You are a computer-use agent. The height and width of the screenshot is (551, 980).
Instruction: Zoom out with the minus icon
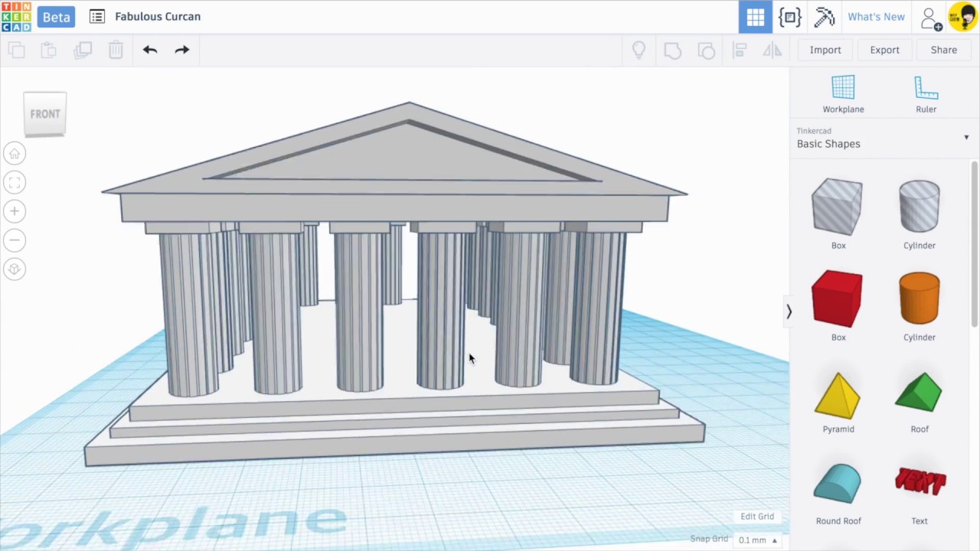click(x=15, y=240)
